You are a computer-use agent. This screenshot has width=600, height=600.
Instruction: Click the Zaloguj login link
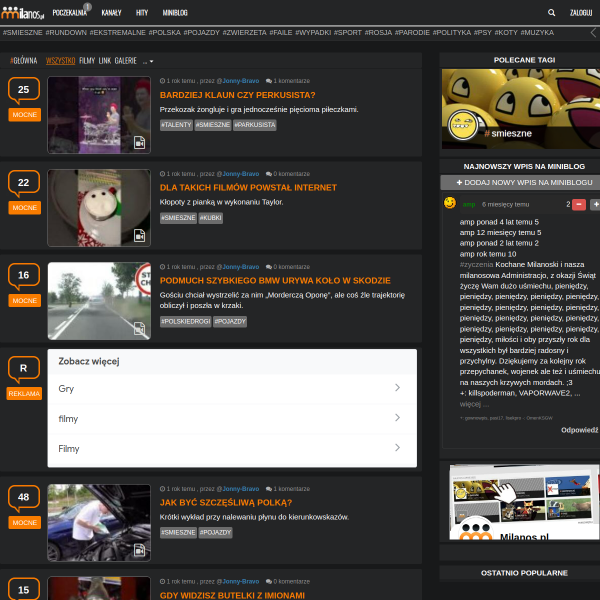581,13
